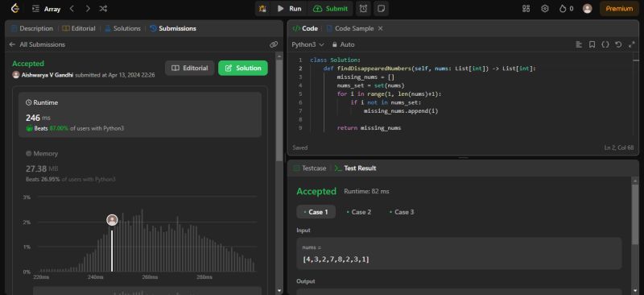This screenshot has height=295, width=644.
Task: Switch to the Code Sample tab
Action: (x=350, y=28)
